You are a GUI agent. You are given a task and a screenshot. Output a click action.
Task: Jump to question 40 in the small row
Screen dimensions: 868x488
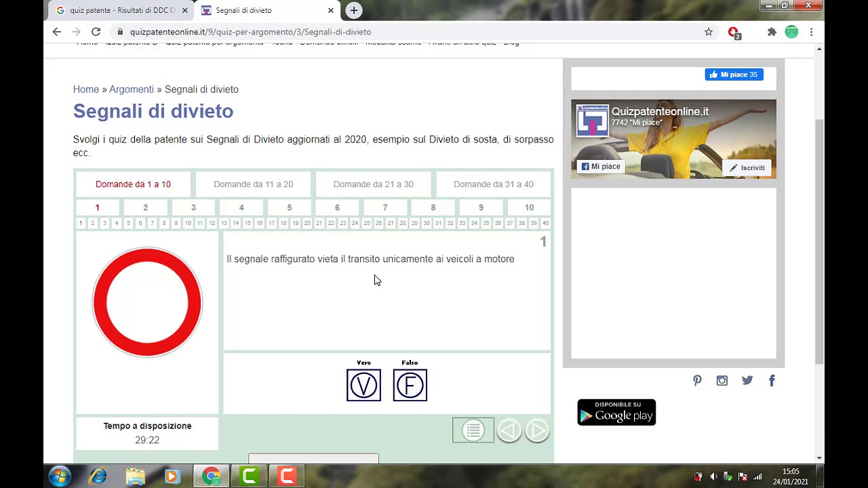(x=545, y=223)
